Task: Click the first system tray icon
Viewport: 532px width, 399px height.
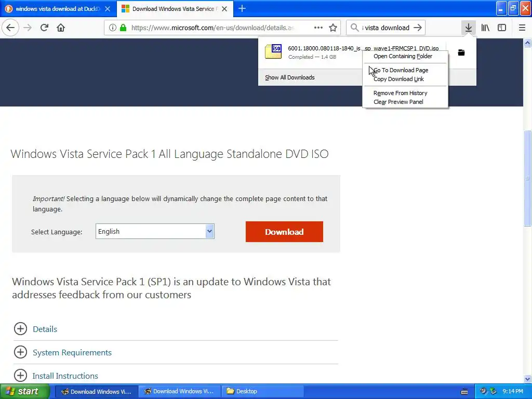Action: 483,391
